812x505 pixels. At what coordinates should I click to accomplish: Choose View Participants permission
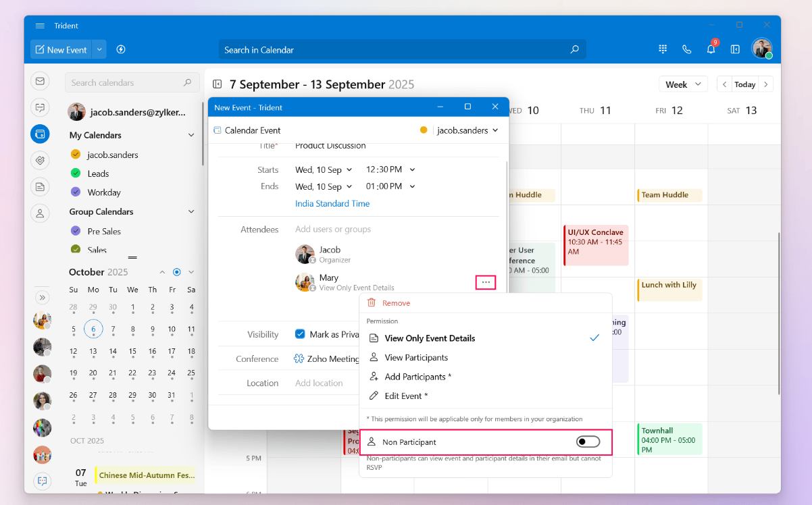point(485,357)
